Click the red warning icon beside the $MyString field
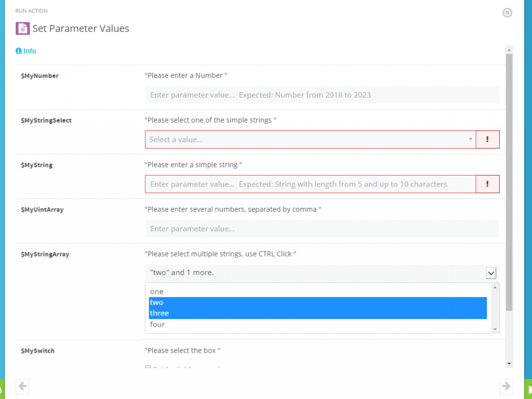 click(x=487, y=184)
